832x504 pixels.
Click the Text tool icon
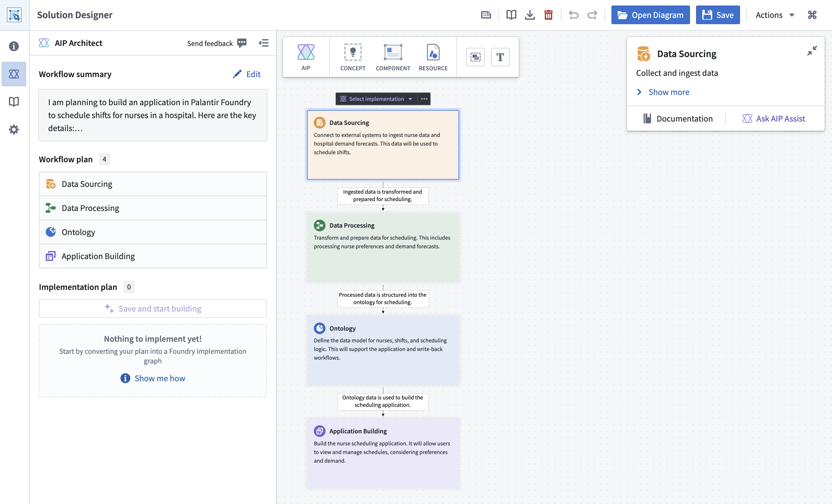(500, 57)
